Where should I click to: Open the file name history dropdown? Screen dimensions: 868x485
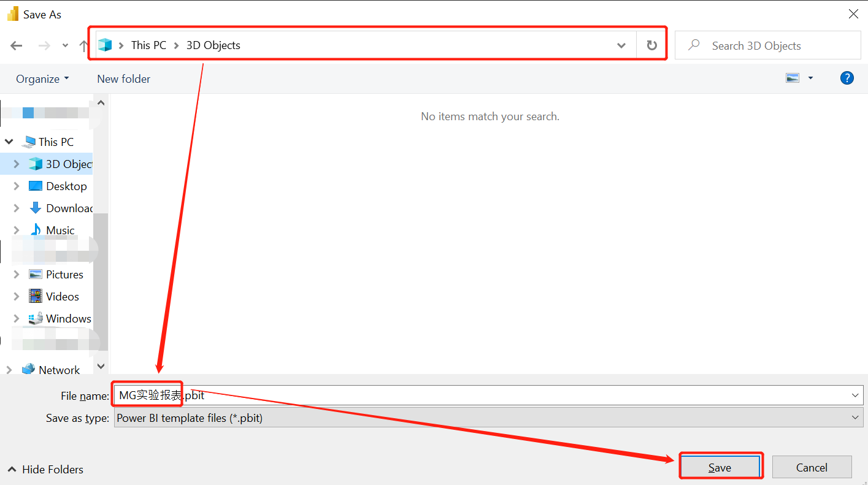point(856,395)
